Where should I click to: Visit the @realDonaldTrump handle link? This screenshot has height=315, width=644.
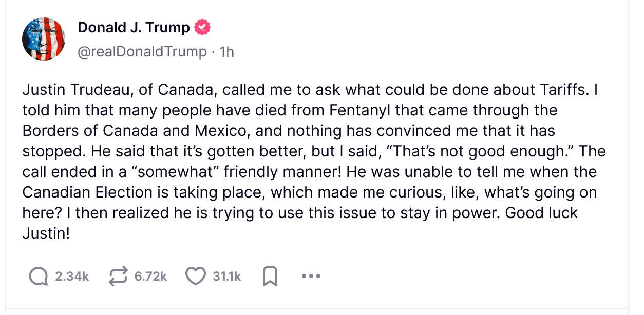[x=142, y=52]
